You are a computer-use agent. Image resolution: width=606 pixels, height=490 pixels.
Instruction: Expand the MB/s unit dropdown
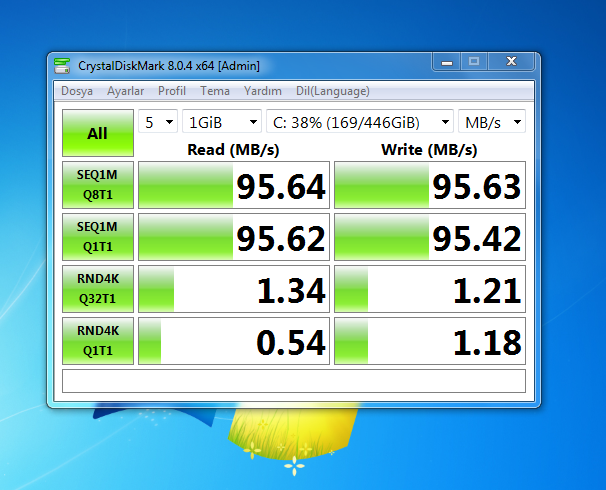coord(492,122)
